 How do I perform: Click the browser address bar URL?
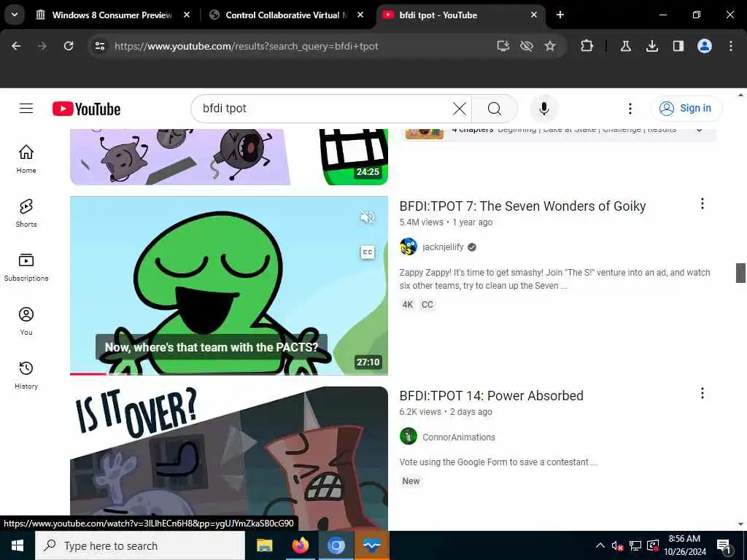(x=247, y=46)
